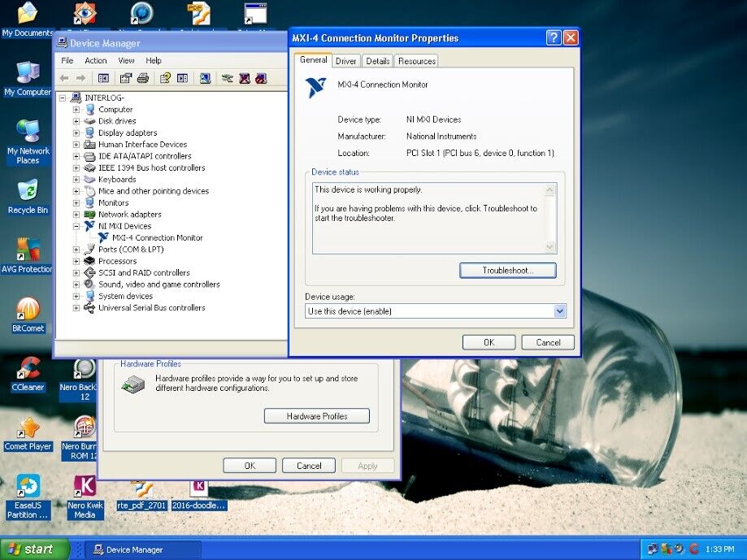Open the Resources tab
Screen dimensions: 747x560
point(417,61)
